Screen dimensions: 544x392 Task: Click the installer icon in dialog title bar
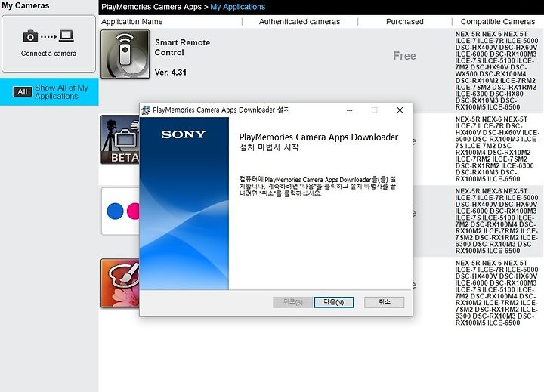pyautogui.click(x=146, y=110)
